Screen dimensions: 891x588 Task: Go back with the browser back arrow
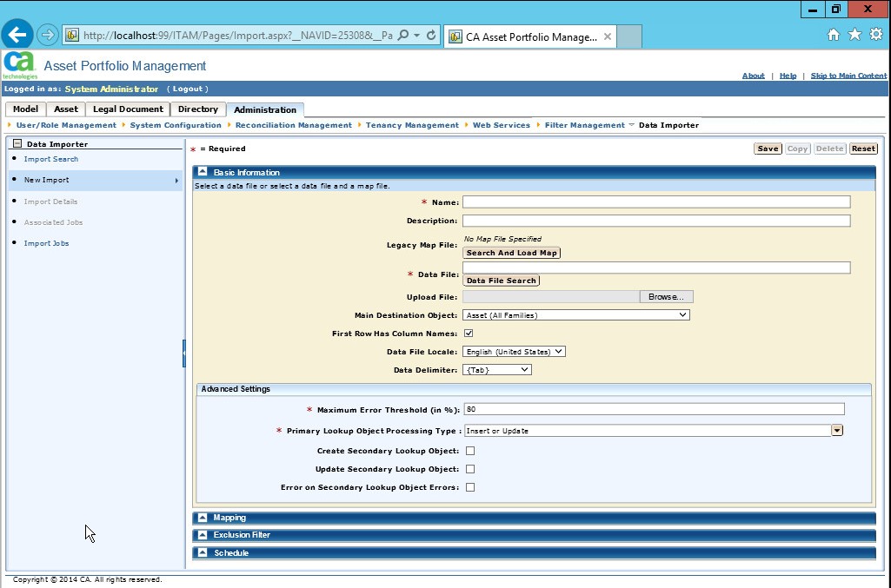[17, 35]
